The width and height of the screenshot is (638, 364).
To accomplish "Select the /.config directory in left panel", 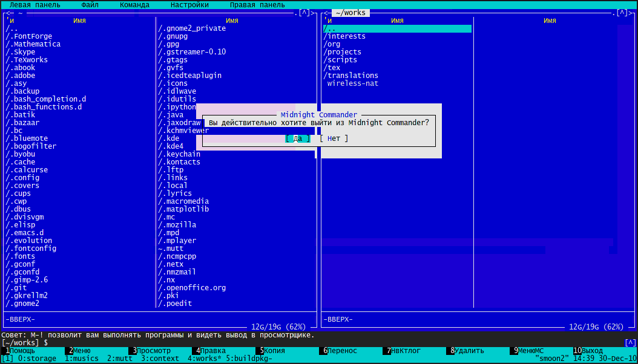I will click(x=23, y=178).
